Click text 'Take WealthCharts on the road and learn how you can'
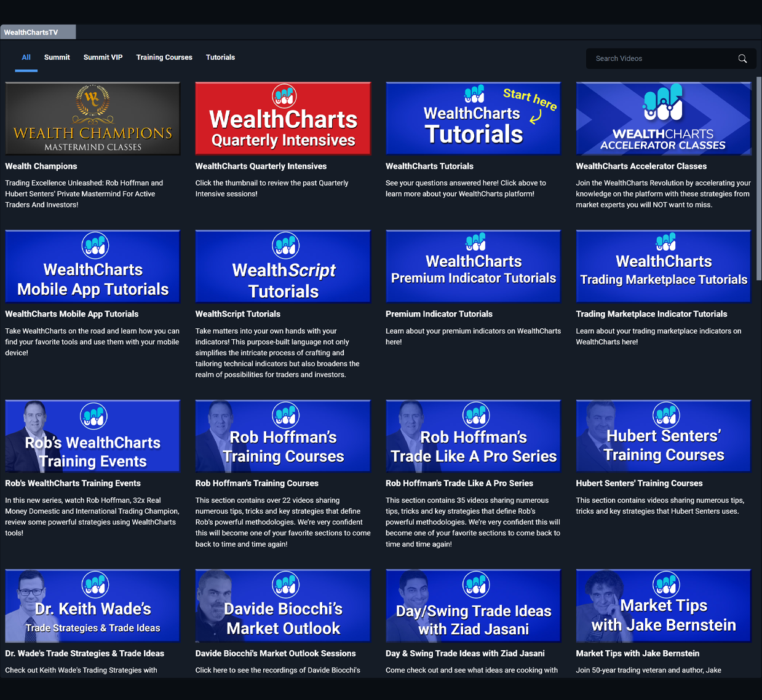762x700 pixels. [x=92, y=331]
